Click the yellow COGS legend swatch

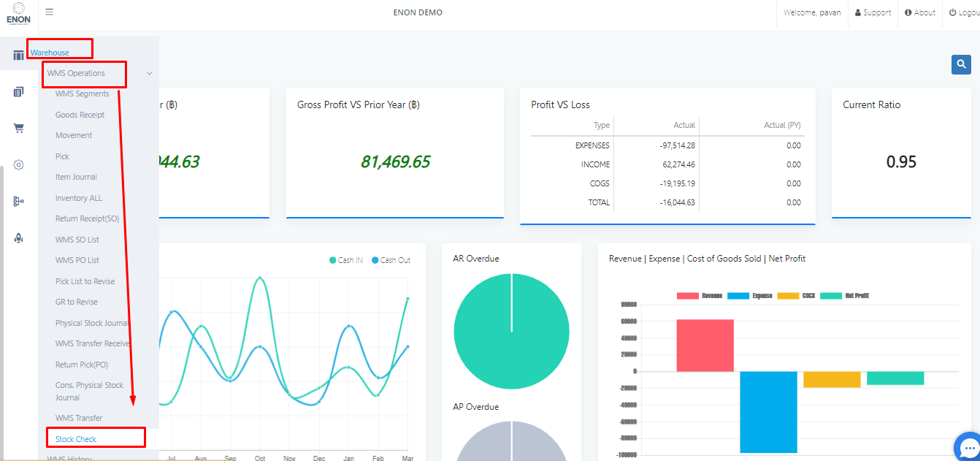[788, 296]
